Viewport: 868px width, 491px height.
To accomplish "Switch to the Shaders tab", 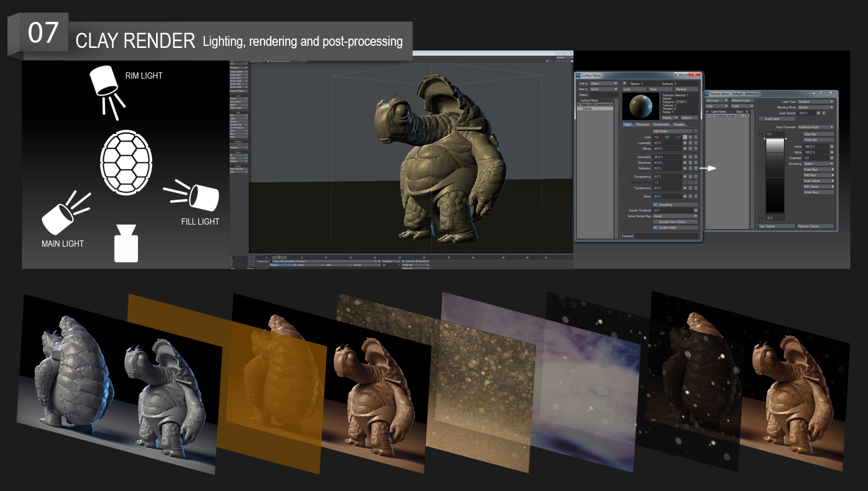I will 679,124.
